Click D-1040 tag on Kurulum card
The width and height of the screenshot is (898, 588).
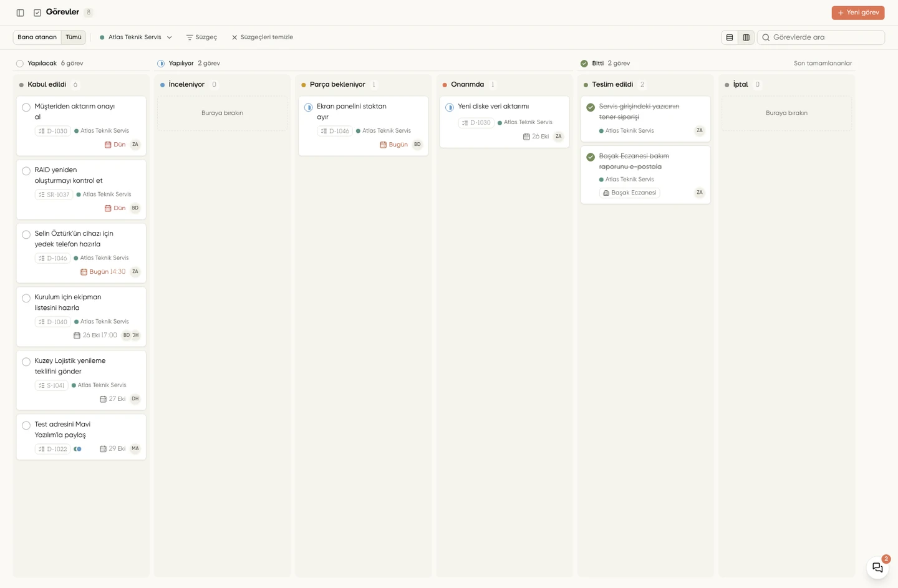53,322
